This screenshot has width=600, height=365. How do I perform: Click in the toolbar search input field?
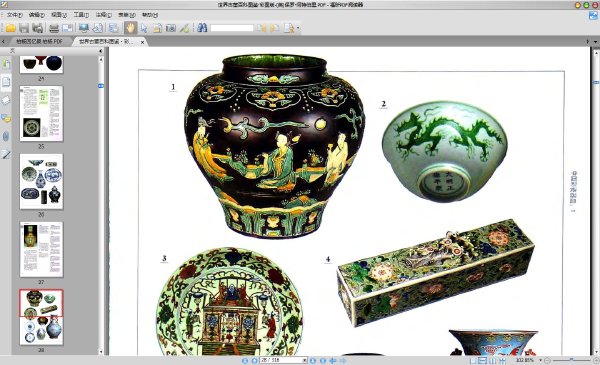click(x=232, y=28)
